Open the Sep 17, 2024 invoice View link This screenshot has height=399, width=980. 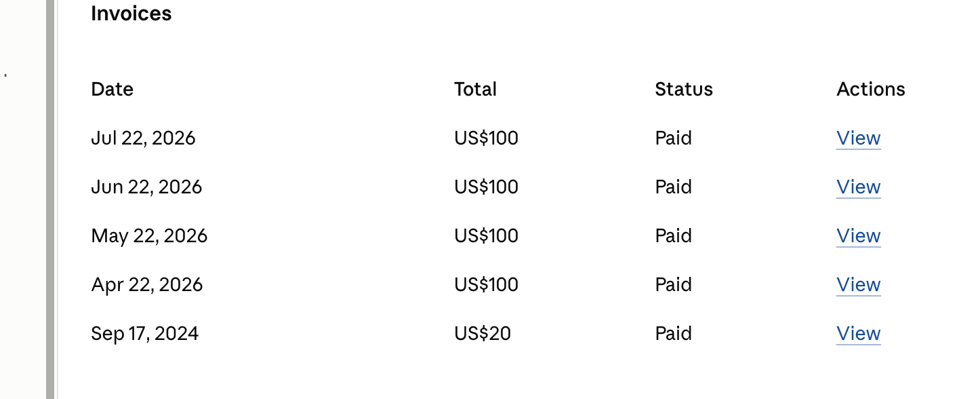[859, 334]
